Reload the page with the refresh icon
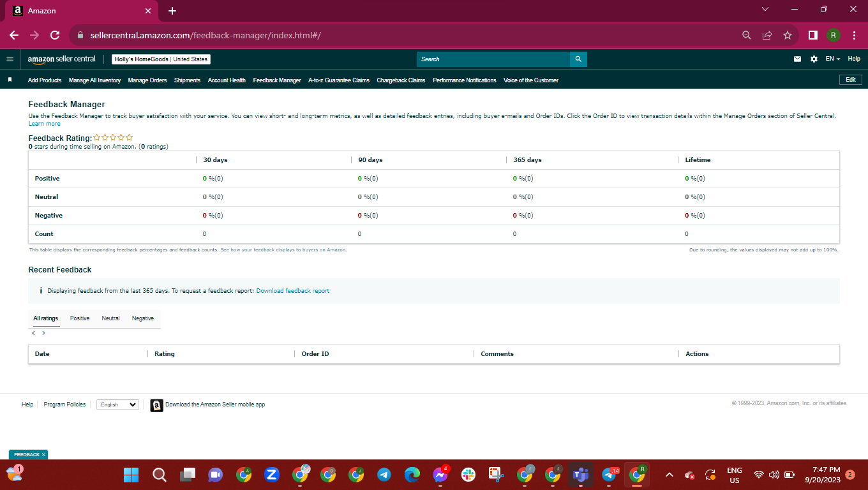Image resolution: width=868 pixels, height=490 pixels. tap(55, 35)
